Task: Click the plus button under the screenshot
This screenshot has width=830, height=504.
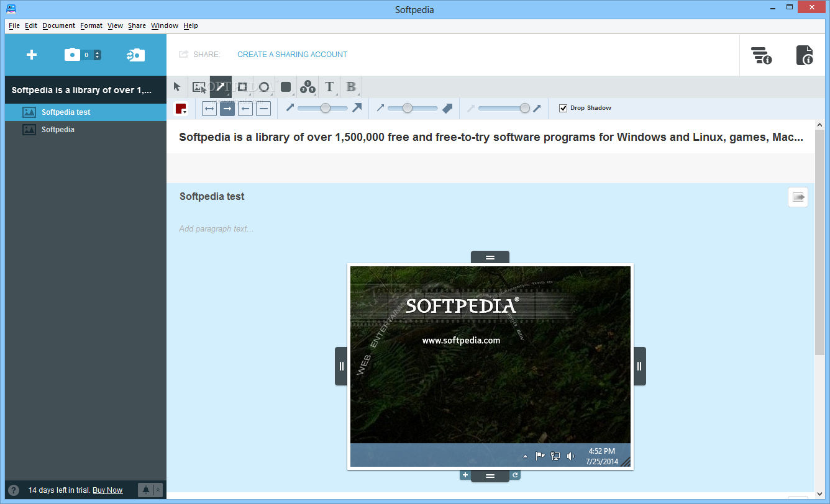Action: point(465,475)
